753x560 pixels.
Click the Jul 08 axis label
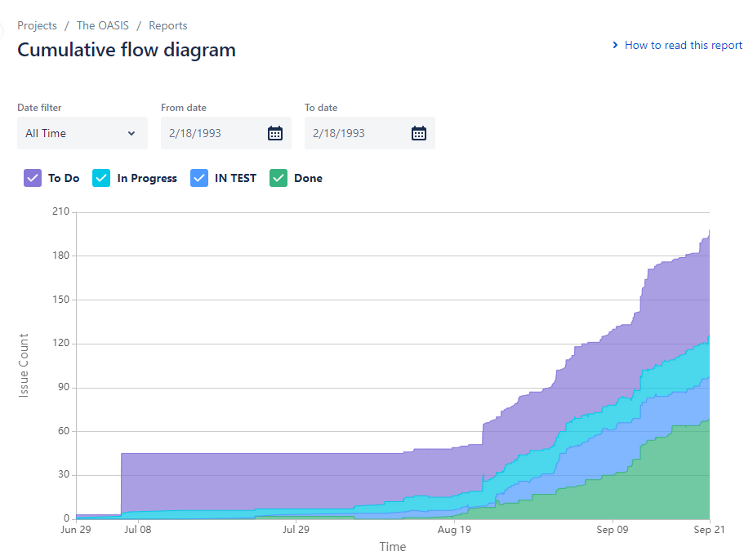(x=138, y=529)
